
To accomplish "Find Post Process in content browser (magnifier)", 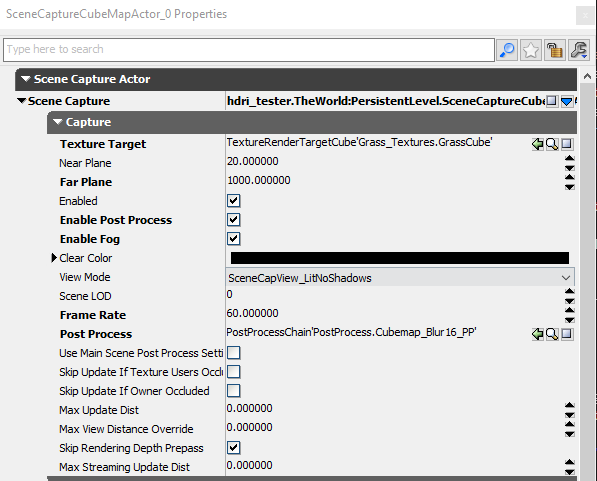I will pos(552,334).
